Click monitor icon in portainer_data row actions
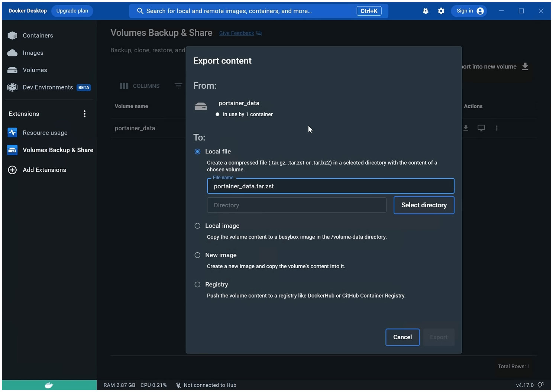553x392 pixels. pos(481,128)
